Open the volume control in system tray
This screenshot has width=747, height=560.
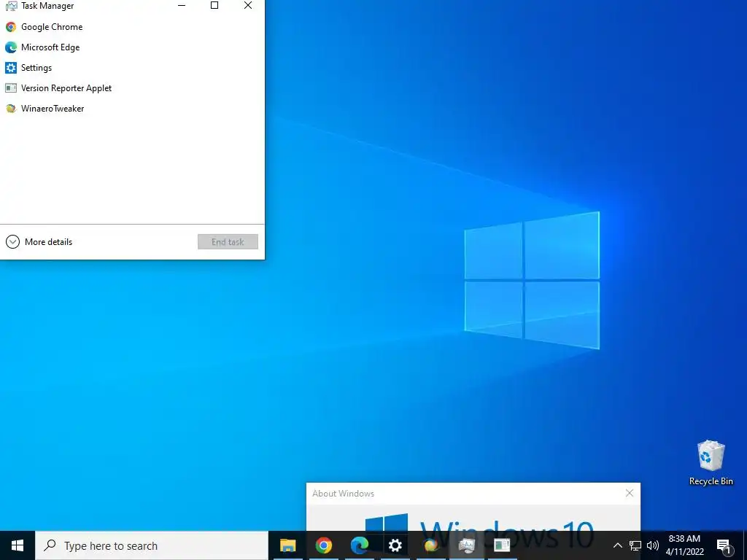pyautogui.click(x=653, y=545)
